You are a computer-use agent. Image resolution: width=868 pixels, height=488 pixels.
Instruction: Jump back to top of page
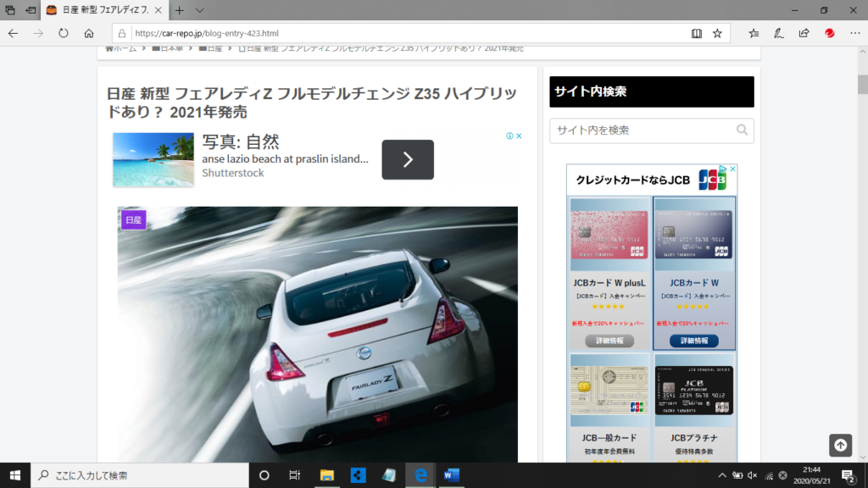pyautogui.click(x=840, y=446)
